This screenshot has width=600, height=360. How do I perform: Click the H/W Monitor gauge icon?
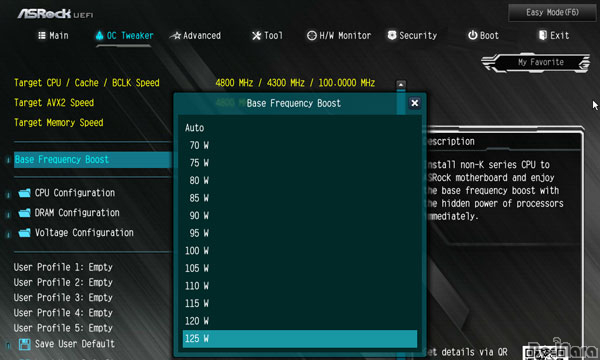pos(311,36)
